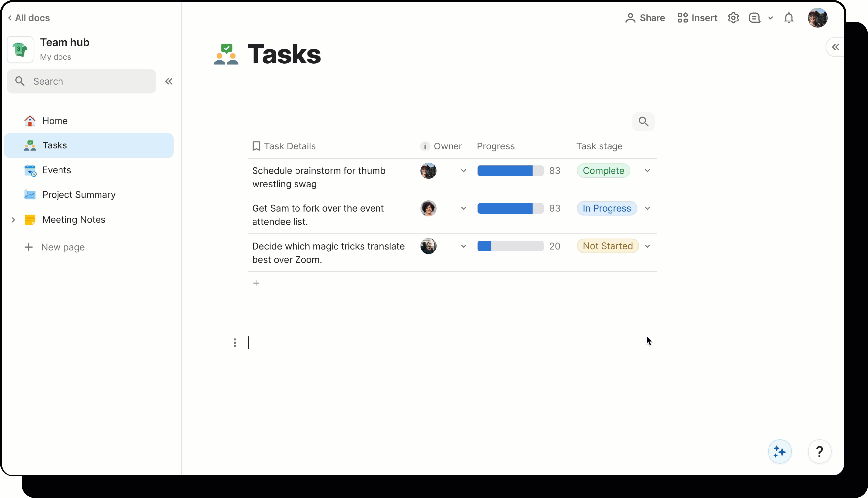Viewport: 868px width, 498px height.
Task: Click the sidebar Search field
Action: pos(81,81)
